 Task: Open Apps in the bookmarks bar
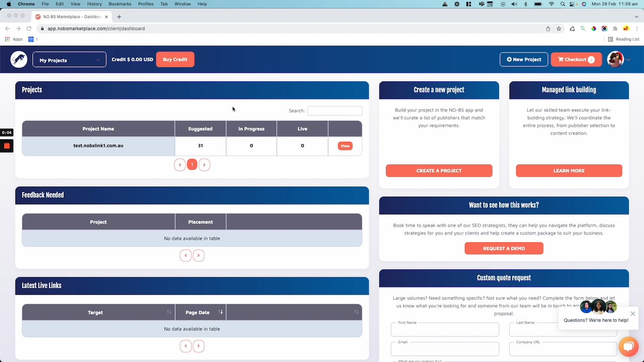click(14, 39)
